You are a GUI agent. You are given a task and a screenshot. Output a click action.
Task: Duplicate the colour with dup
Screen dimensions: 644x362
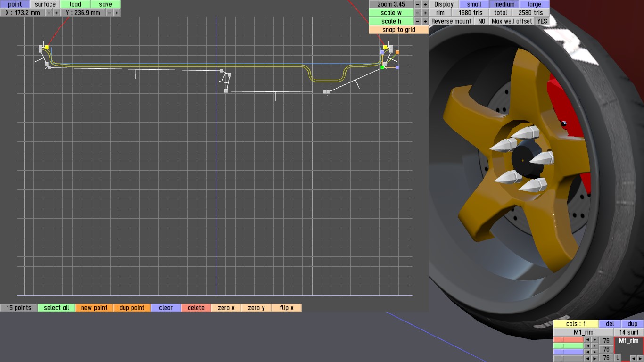coord(633,324)
